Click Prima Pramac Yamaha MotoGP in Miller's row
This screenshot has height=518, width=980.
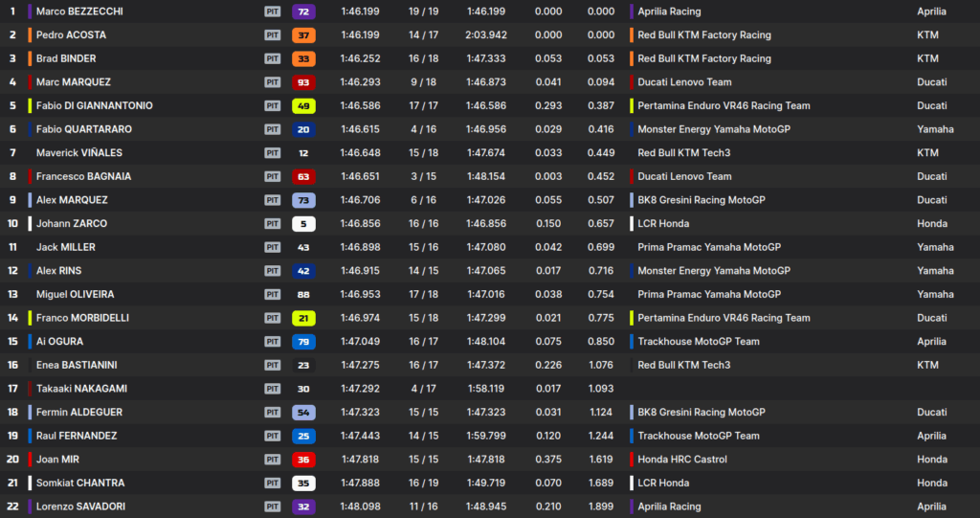click(709, 247)
